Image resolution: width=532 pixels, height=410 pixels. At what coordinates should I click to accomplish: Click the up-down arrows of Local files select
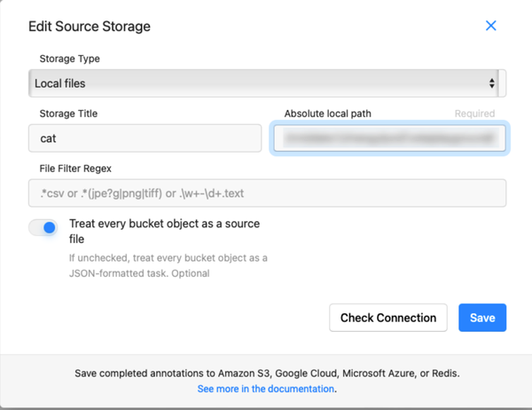point(492,83)
